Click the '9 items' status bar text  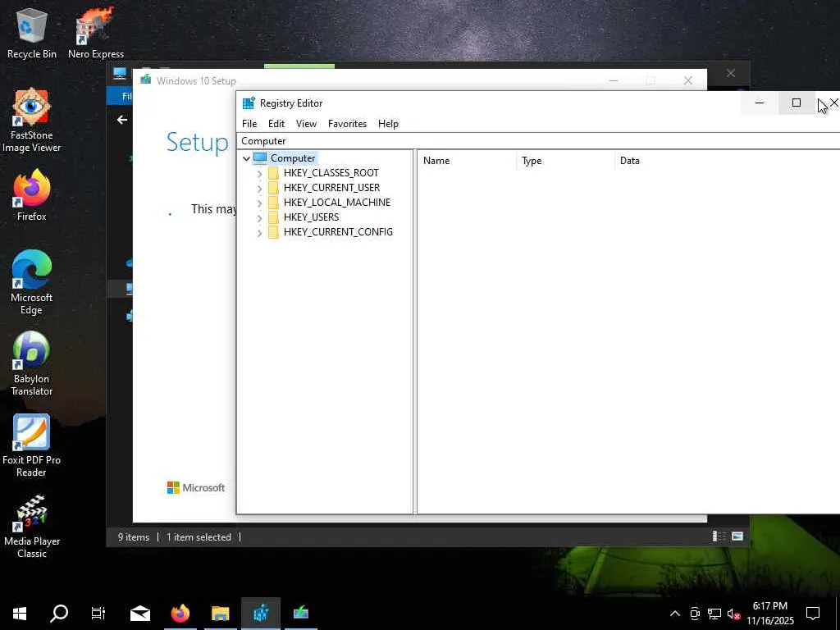[x=134, y=536]
